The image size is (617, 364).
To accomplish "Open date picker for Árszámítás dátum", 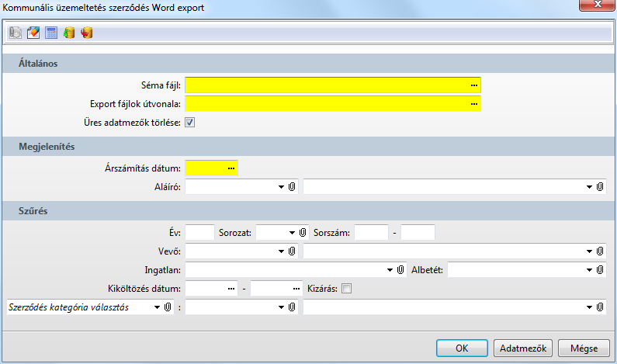I will 231,168.
